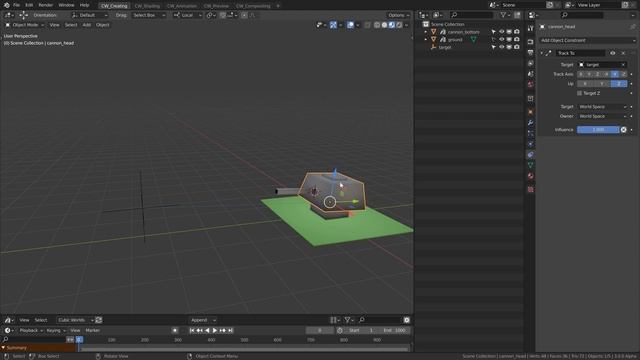The height and width of the screenshot is (360, 640).
Task: Switch to the CW_Animation workspace tab
Action: pos(182,6)
